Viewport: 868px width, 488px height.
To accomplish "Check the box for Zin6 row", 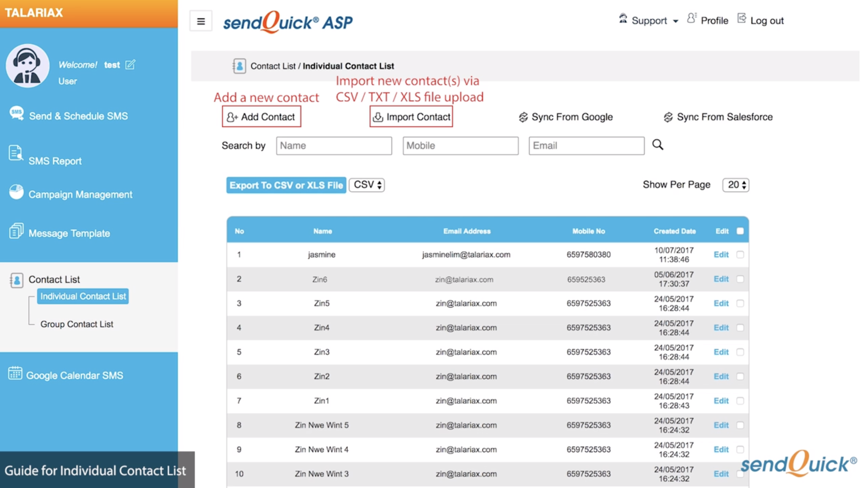I will coord(740,279).
